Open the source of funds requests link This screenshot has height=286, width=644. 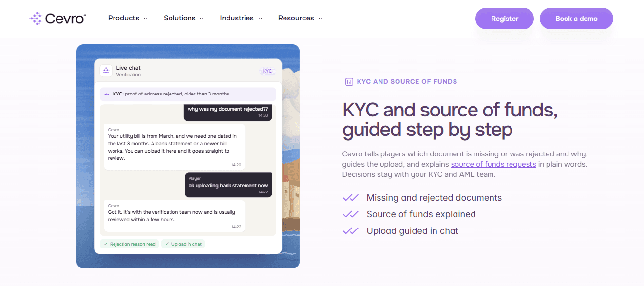tap(493, 164)
